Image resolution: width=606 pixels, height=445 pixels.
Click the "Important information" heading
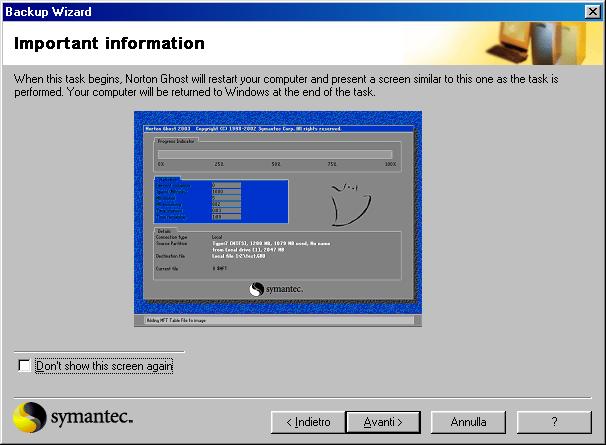[x=109, y=43]
